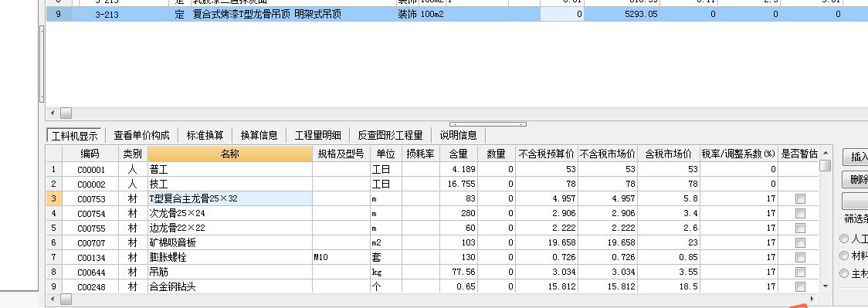The image size is (868, 308).
Task: Click 复合式烤漆T型龙骨吊顶 明架式吊顶 item name
Action: point(266,15)
